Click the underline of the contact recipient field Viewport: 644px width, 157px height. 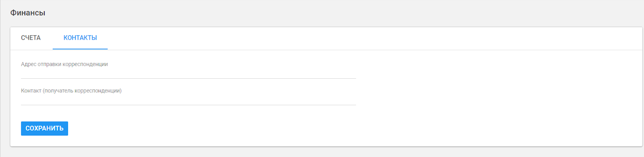(188, 105)
